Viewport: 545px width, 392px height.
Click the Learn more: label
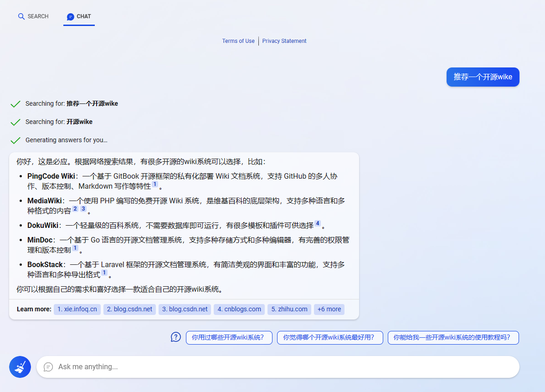(x=34, y=309)
